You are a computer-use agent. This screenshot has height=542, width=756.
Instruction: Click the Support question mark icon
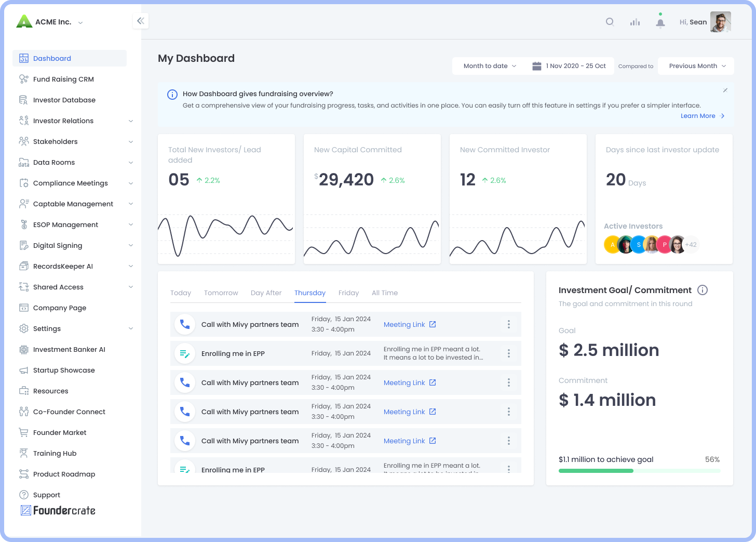pos(24,495)
